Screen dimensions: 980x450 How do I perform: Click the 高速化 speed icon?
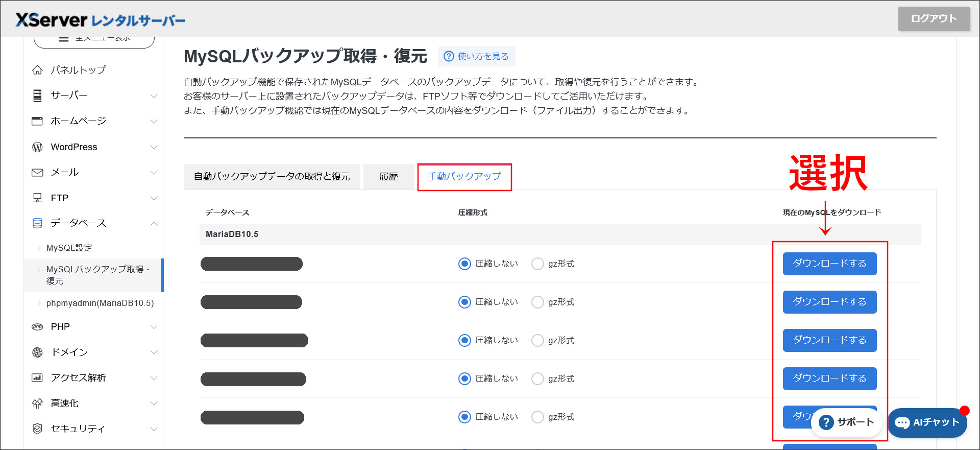37,404
